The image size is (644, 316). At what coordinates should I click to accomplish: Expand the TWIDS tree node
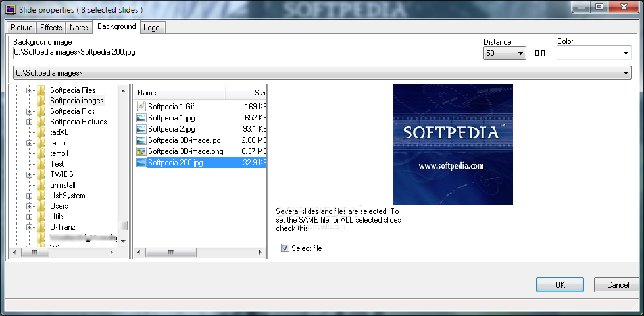(x=29, y=174)
